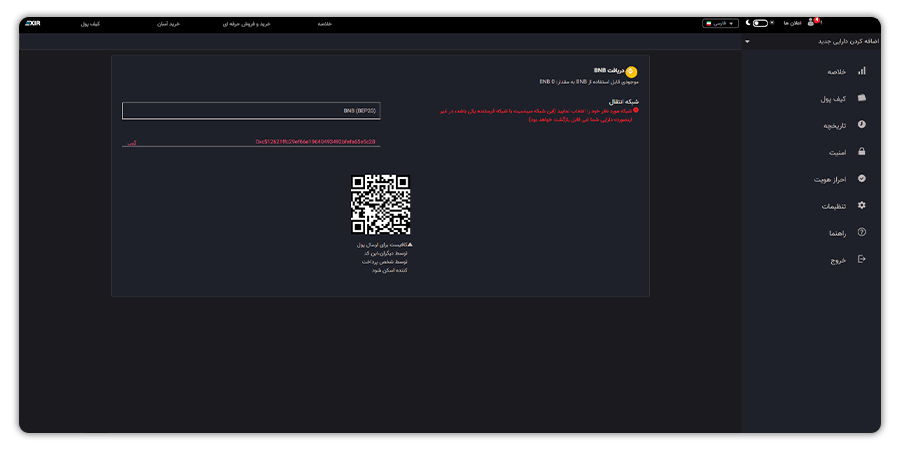Select خروج logout in the sidebar
The width and height of the screenshot is (900, 450).
[839, 260]
